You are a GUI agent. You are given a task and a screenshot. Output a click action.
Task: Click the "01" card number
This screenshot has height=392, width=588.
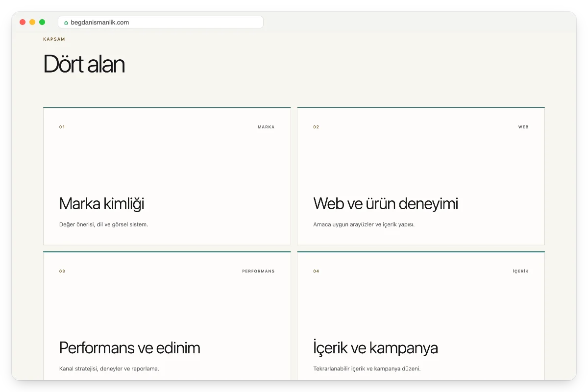[x=62, y=127]
